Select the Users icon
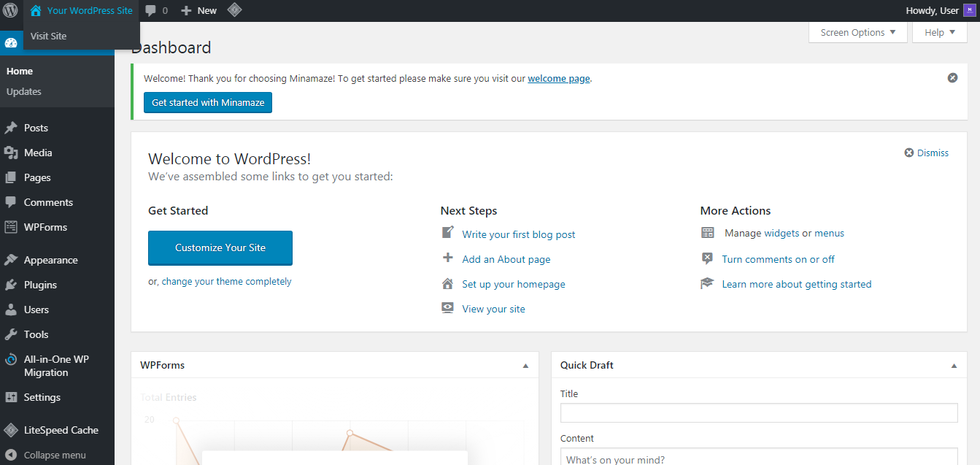 coord(12,309)
